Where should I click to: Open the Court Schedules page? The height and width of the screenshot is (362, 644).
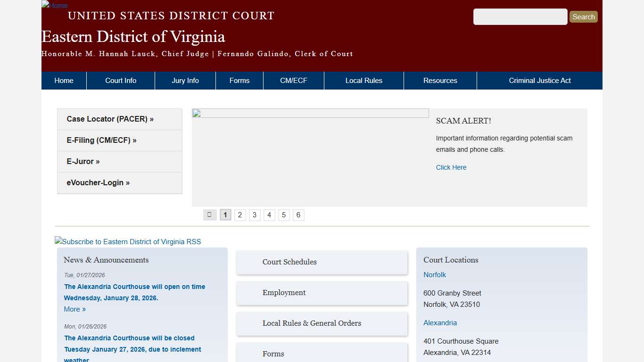coord(289,262)
